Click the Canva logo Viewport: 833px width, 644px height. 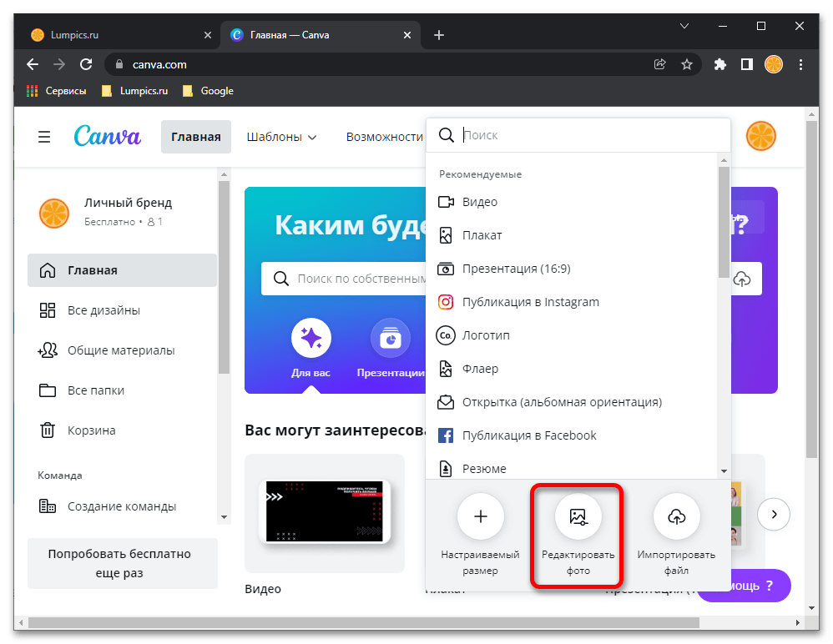pyautogui.click(x=107, y=136)
